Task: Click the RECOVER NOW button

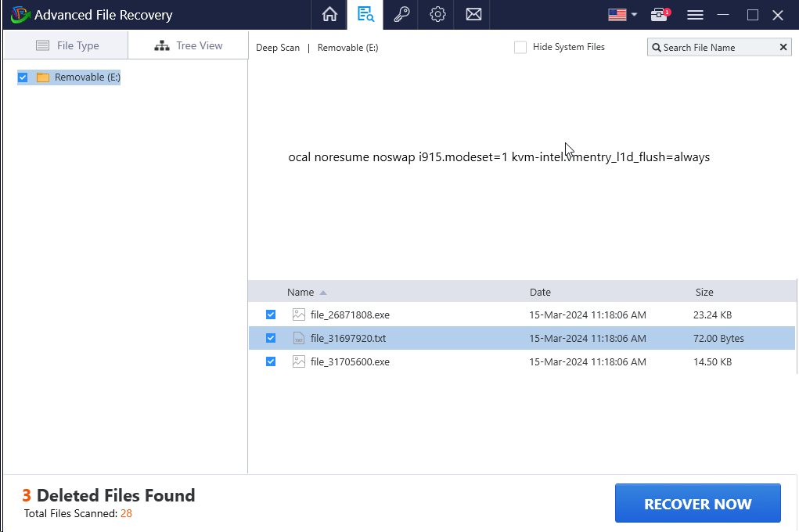Action: click(697, 505)
